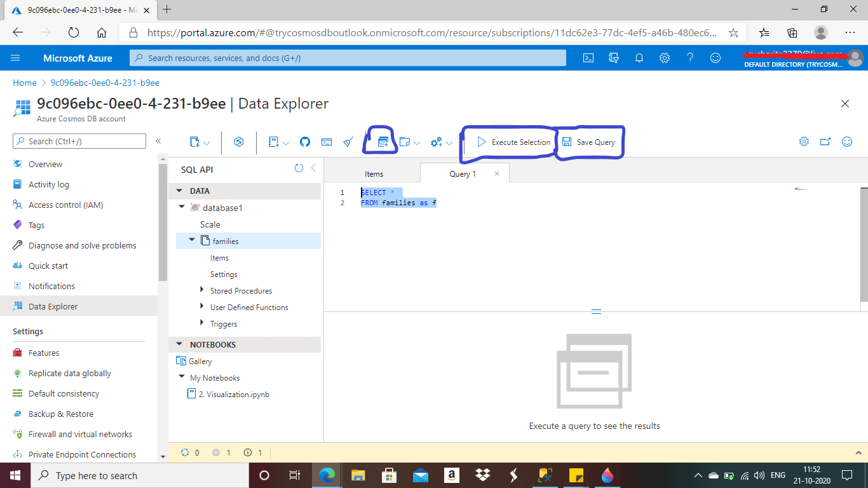Refresh the SQL API resource tree
This screenshot has height=488, width=868.
(x=299, y=168)
